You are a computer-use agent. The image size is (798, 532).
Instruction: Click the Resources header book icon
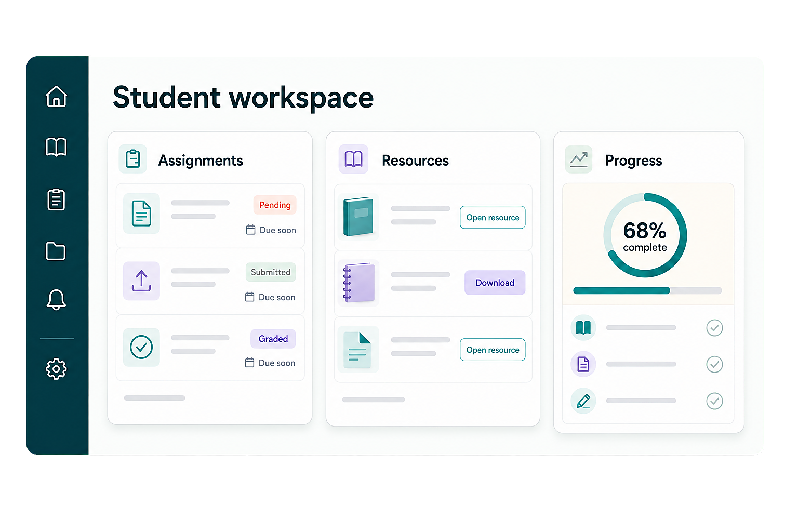coord(353,159)
